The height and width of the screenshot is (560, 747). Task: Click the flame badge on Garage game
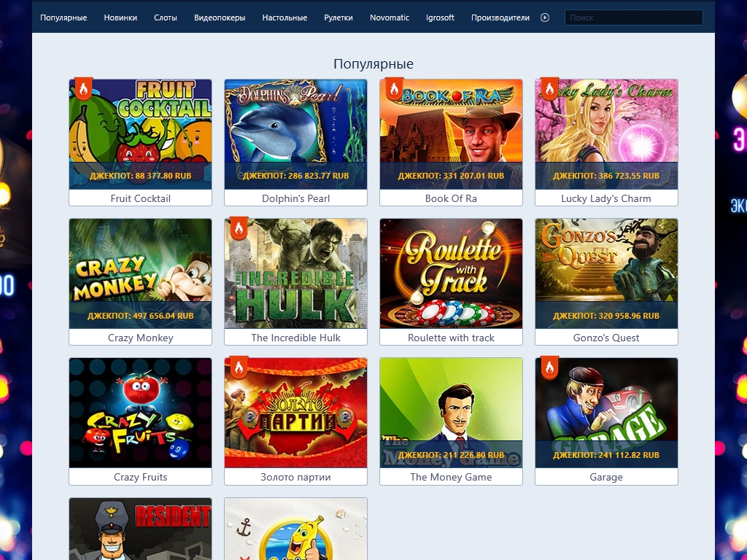click(549, 367)
